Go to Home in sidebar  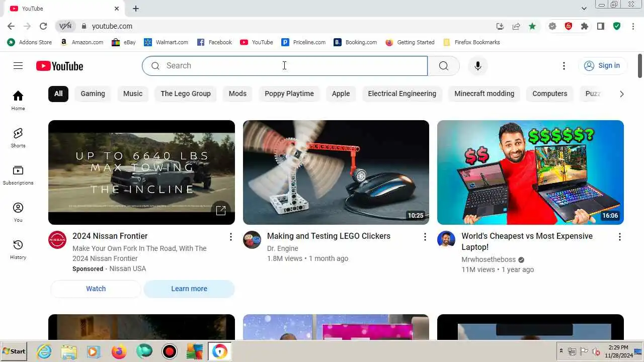[x=18, y=101]
